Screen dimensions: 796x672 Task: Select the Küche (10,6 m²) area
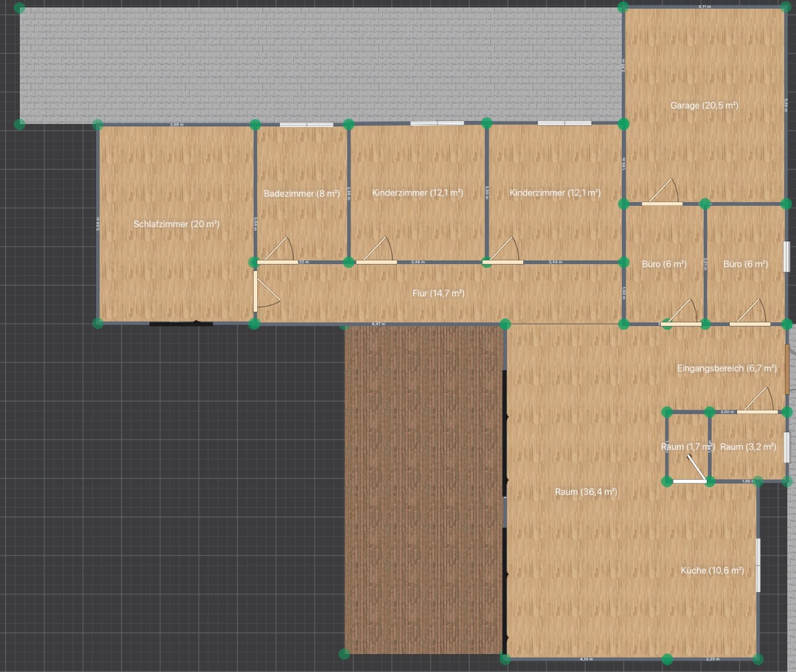coord(712,570)
